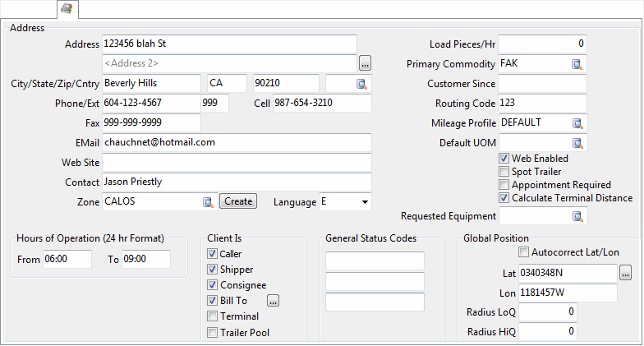Expand the Language dropdown
Image resolution: width=644 pixels, height=346 pixels.
pos(364,202)
